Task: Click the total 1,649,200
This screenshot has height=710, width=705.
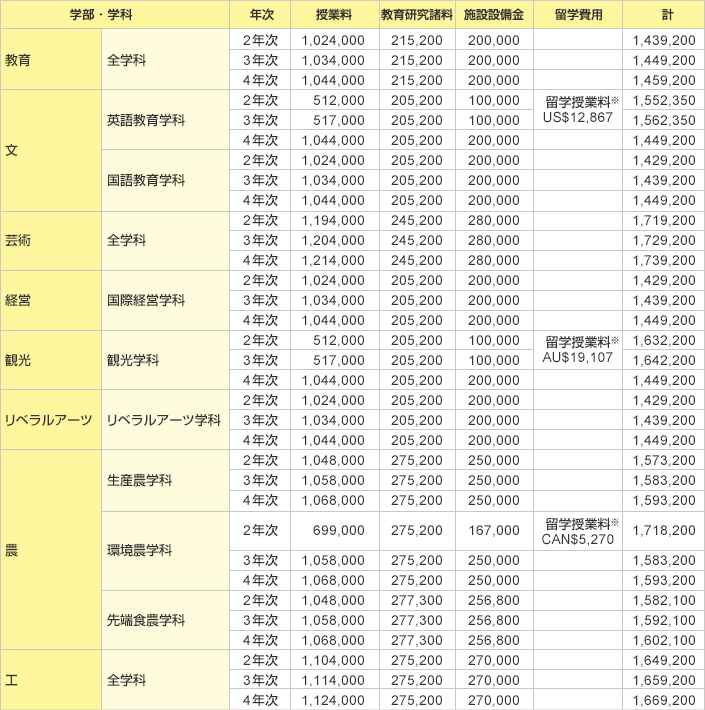Action: pos(663,660)
